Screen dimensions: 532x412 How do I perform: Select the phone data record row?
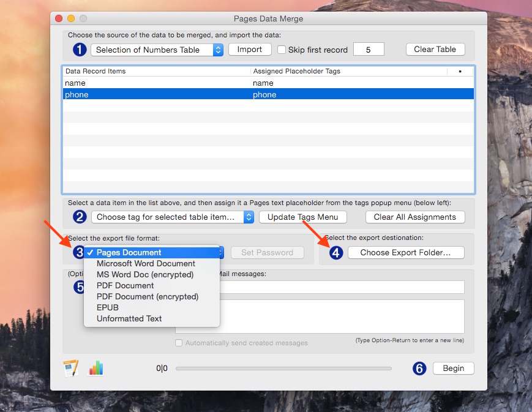268,94
